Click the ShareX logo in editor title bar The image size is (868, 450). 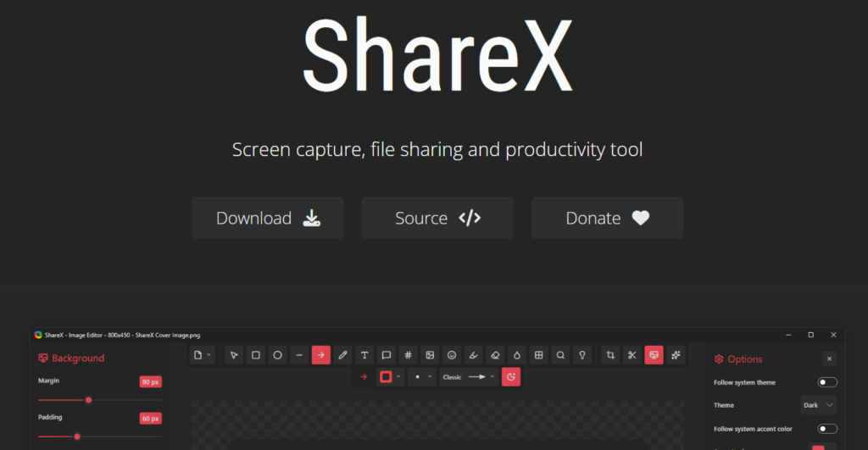tap(37, 335)
